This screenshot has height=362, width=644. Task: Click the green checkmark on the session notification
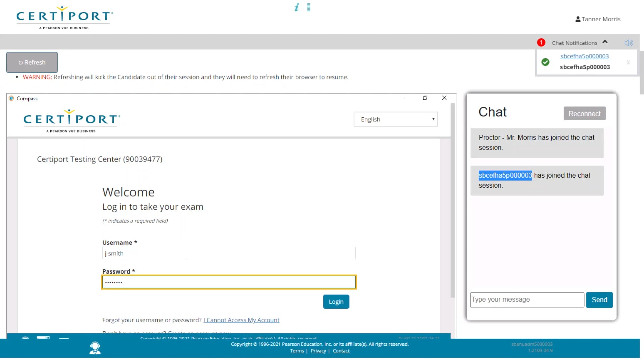click(546, 62)
